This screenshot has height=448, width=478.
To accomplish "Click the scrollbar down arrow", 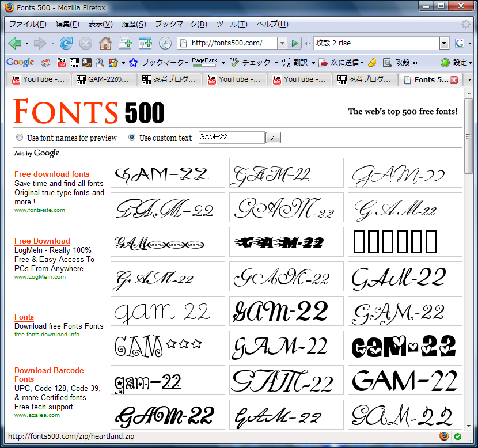I will (469, 426).
